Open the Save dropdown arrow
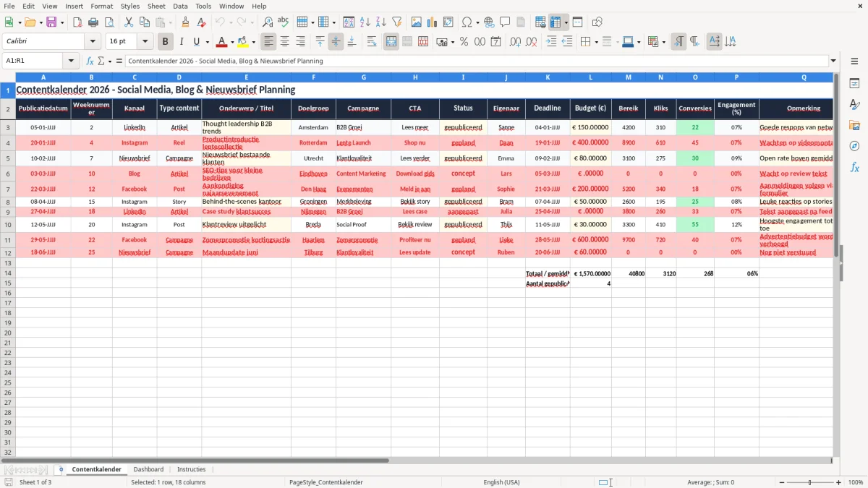 61,22
